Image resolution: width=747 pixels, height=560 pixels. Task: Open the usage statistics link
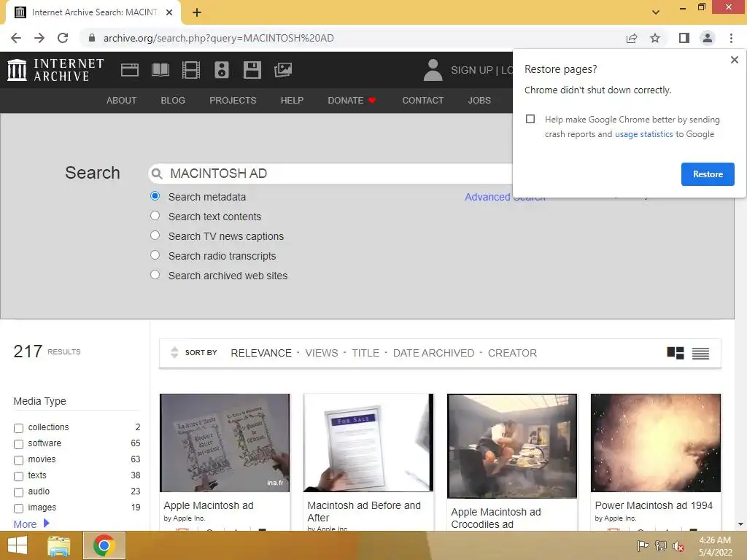tap(643, 134)
